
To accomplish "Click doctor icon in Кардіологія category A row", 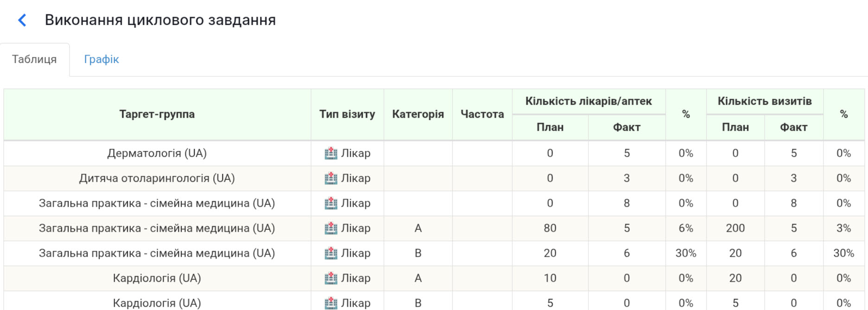I will tap(331, 278).
